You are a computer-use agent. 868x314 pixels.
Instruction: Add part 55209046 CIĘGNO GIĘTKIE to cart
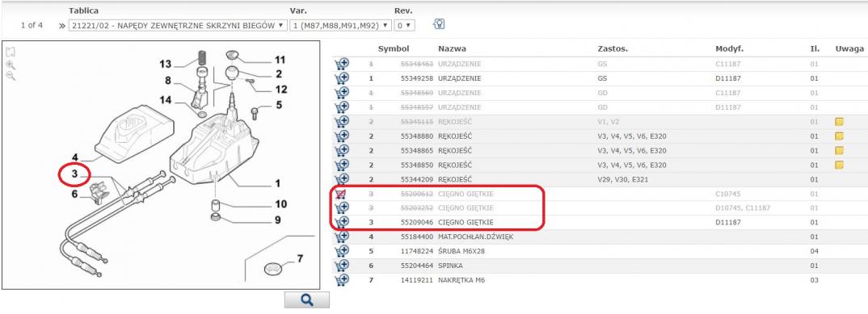pos(342,222)
